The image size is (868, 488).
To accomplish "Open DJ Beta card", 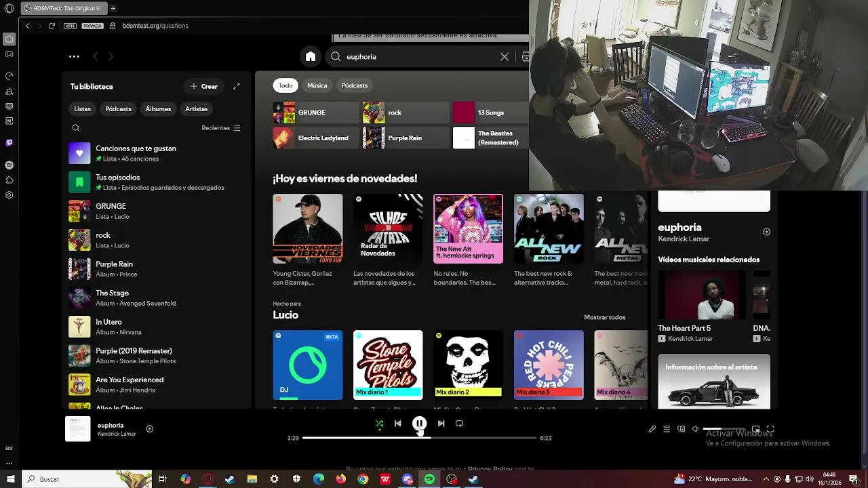I will [308, 365].
